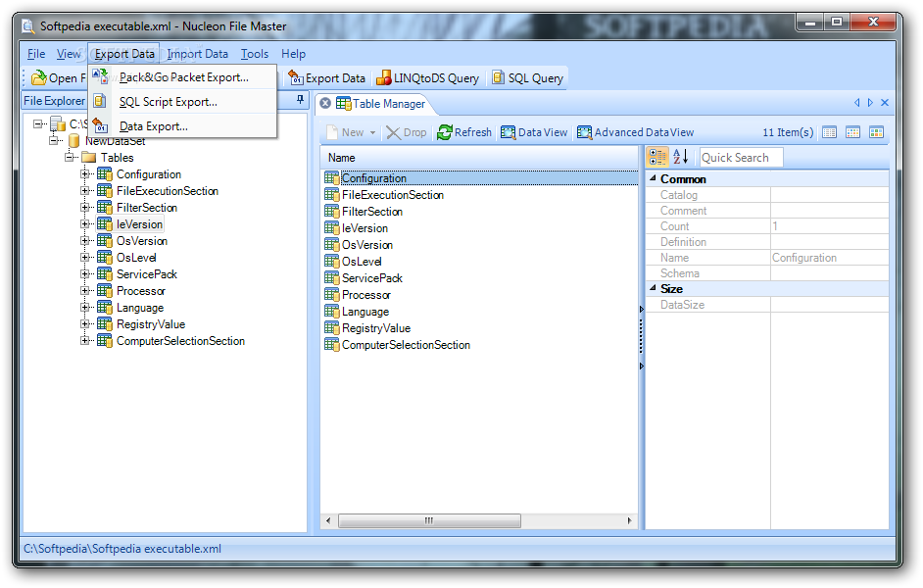Click the Quick Search field
923x588 pixels.
point(741,157)
